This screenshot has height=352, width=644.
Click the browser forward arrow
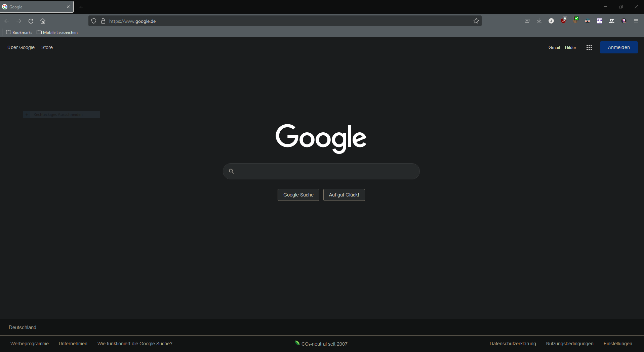coord(19,21)
